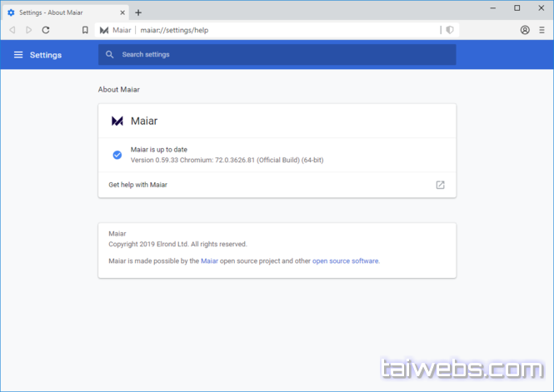Follow the Maiar open source project link

coord(209,261)
